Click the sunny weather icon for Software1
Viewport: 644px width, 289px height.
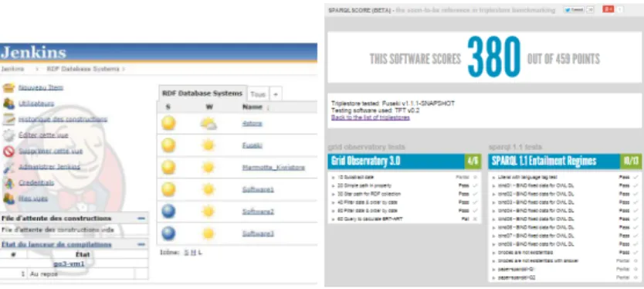pyautogui.click(x=208, y=189)
